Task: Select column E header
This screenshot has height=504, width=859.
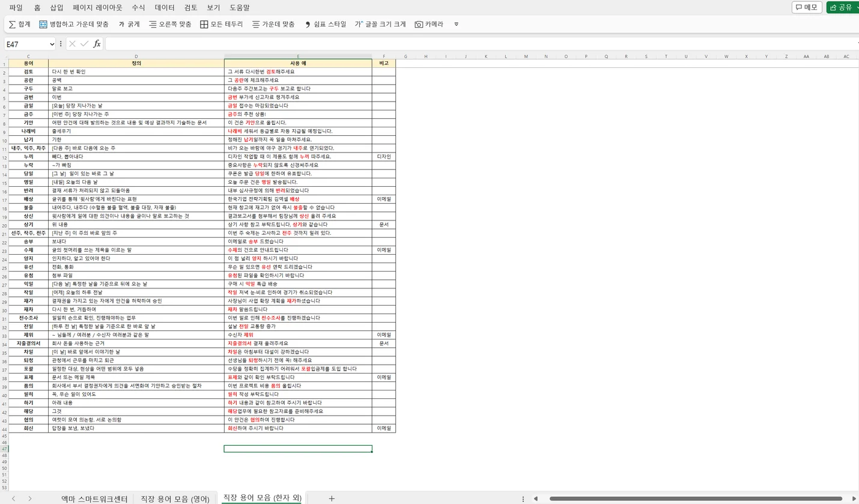Action: tap(298, 56)
